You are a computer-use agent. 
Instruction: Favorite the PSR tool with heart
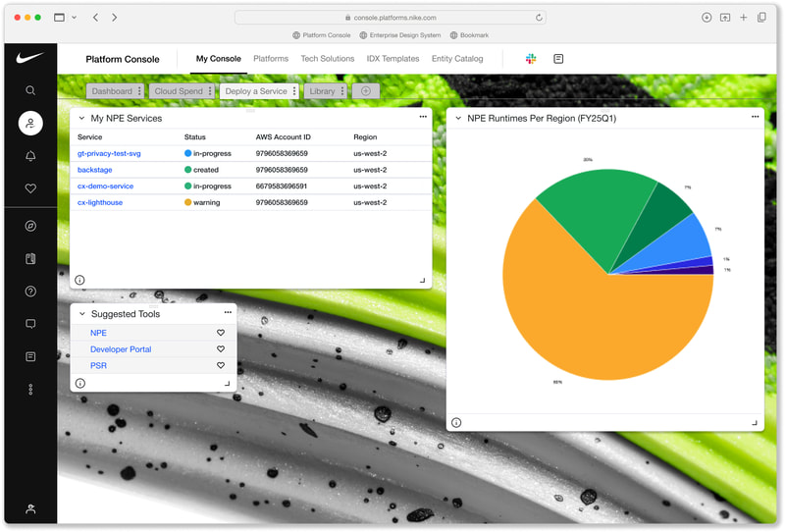(221, 365)
